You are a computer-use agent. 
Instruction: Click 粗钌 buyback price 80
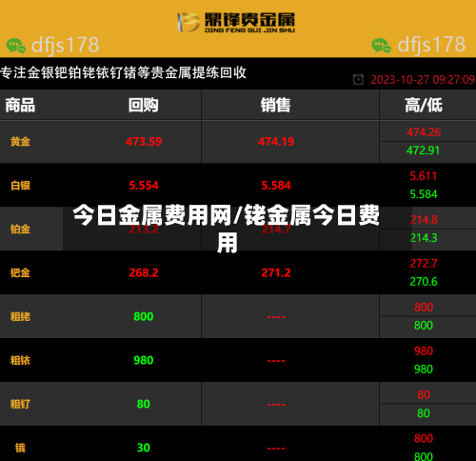[144, 405]
